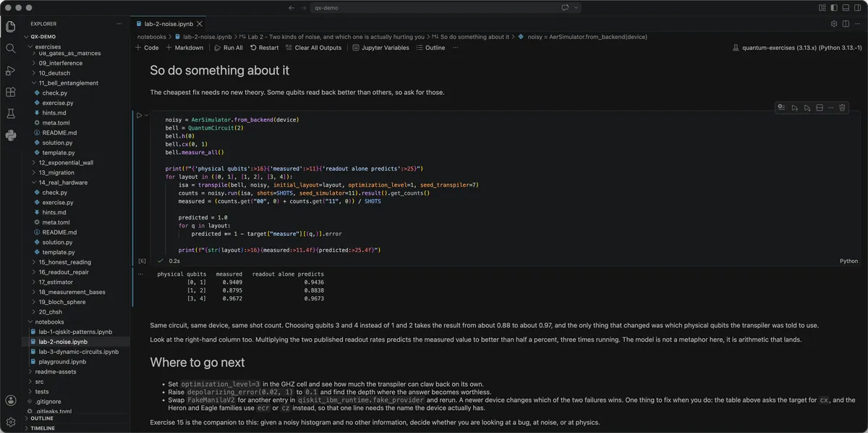The image size is (868, 433).
Task: Click the notebook settings gear icon
Action: tap(834, 23)
